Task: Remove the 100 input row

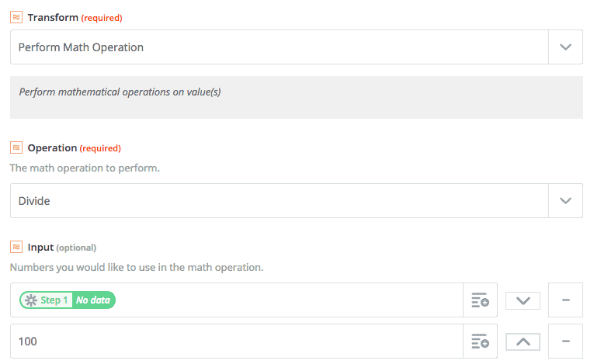Action: pyautogui.click(x=566, y=341)
